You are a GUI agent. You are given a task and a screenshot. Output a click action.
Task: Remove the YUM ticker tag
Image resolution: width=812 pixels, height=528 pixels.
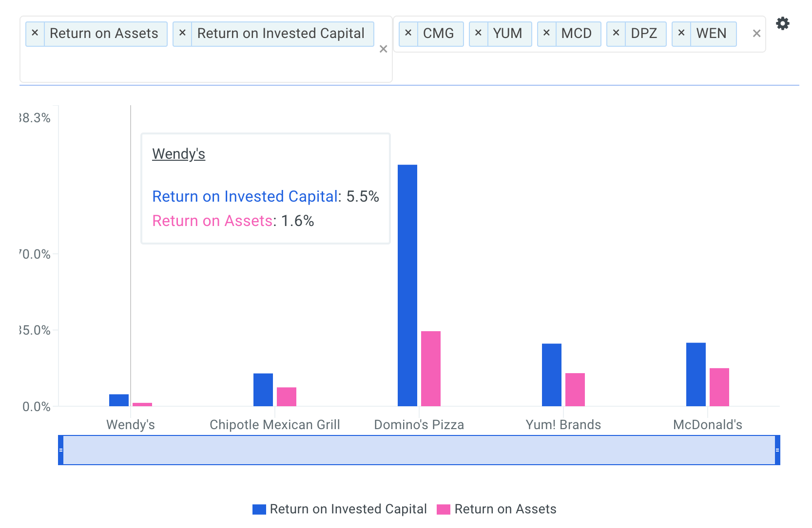(478, 33)
